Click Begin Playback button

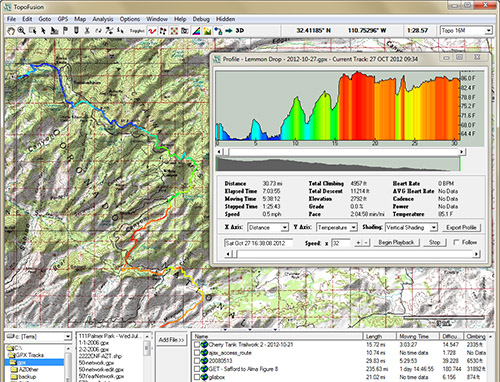pos(396,242)
